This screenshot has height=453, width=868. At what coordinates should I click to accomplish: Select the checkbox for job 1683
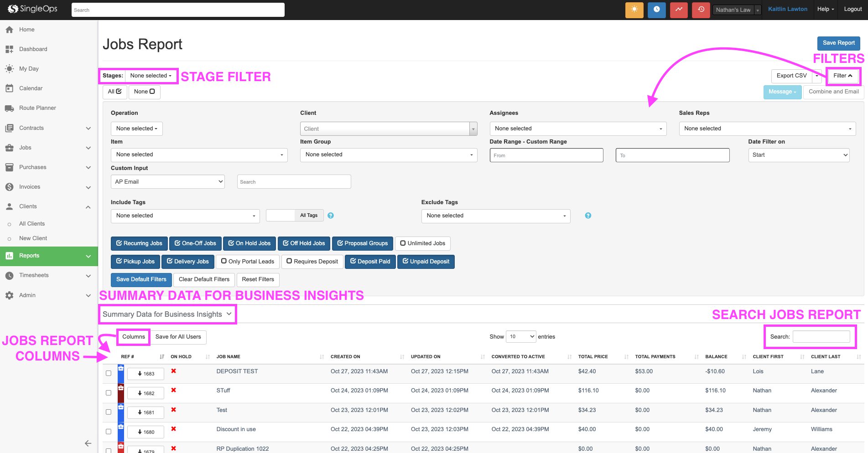click(109, 373)
